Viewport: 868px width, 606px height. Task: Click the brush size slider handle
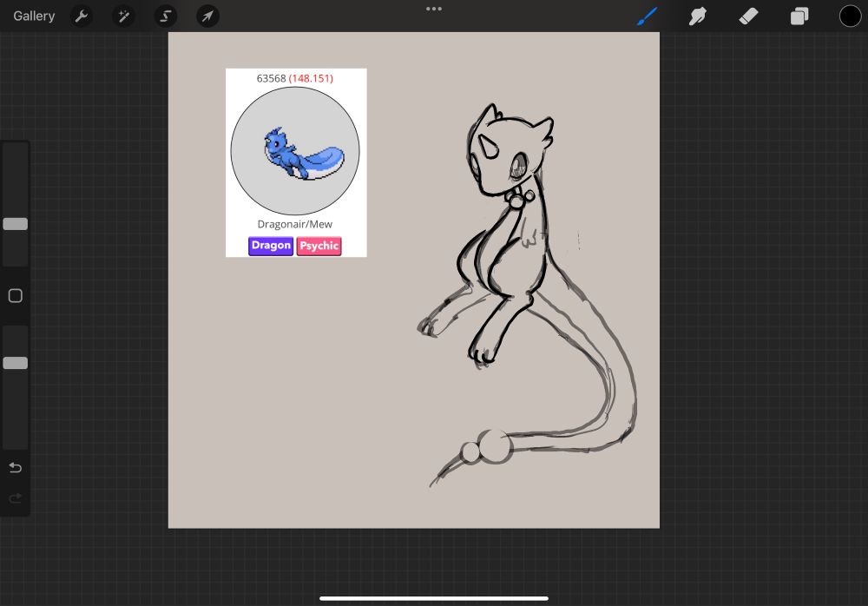pos(16,224)
